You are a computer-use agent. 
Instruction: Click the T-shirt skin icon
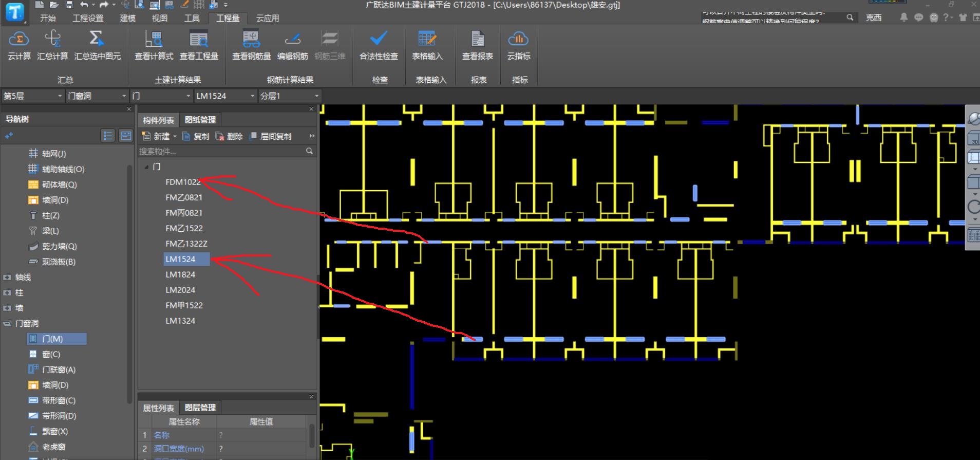[963, 17]
